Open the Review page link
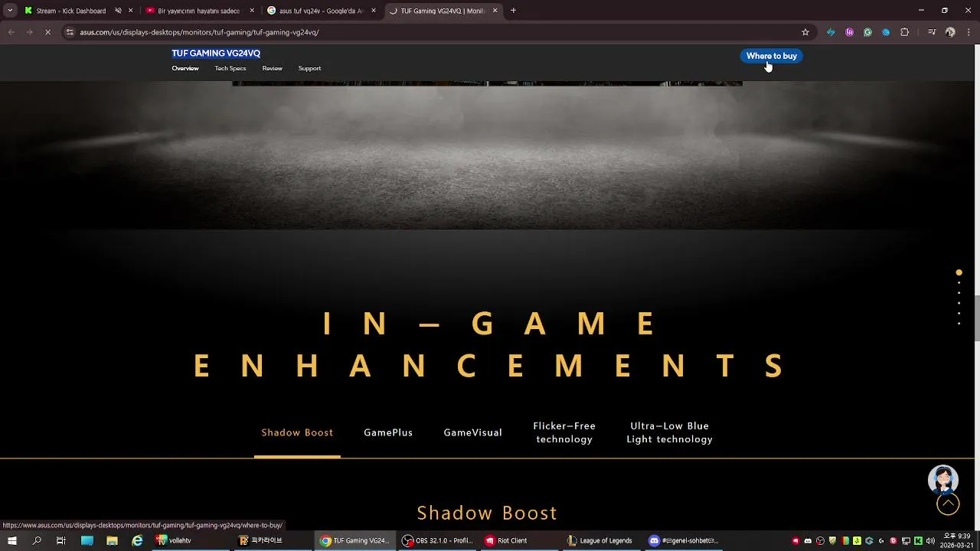The width and height of the screenshot is (980, 551). pos(273,69)
